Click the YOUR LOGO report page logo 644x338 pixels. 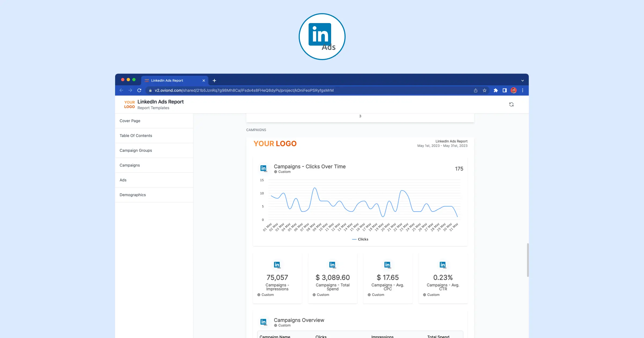[275, 144]
